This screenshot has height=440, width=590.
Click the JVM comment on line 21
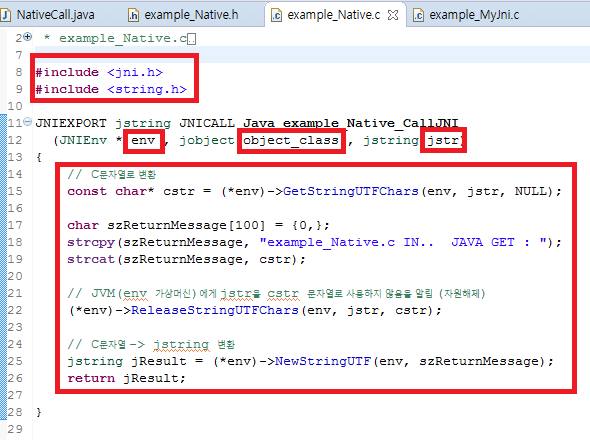tap(276, 293)
